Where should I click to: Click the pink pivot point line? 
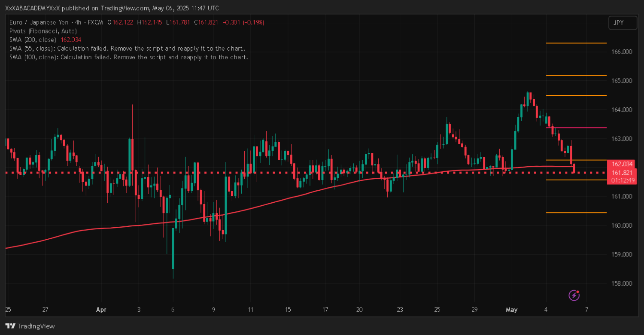575,128
